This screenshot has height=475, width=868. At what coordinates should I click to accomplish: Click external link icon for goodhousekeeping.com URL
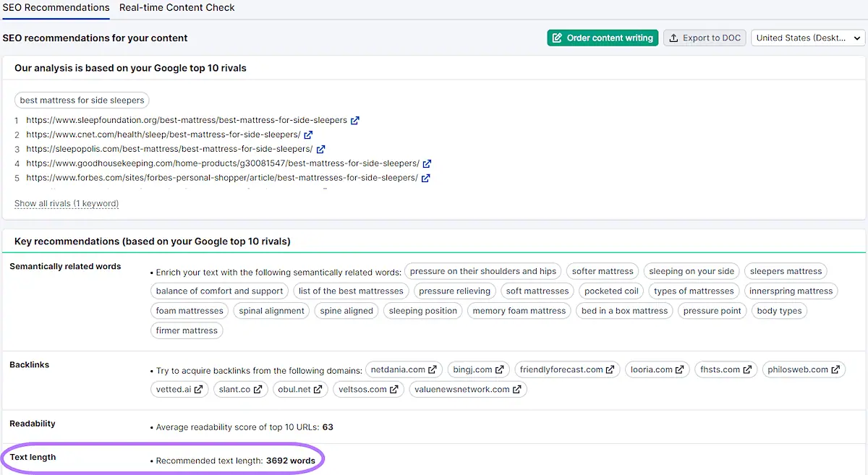click(x=427, y=163)
